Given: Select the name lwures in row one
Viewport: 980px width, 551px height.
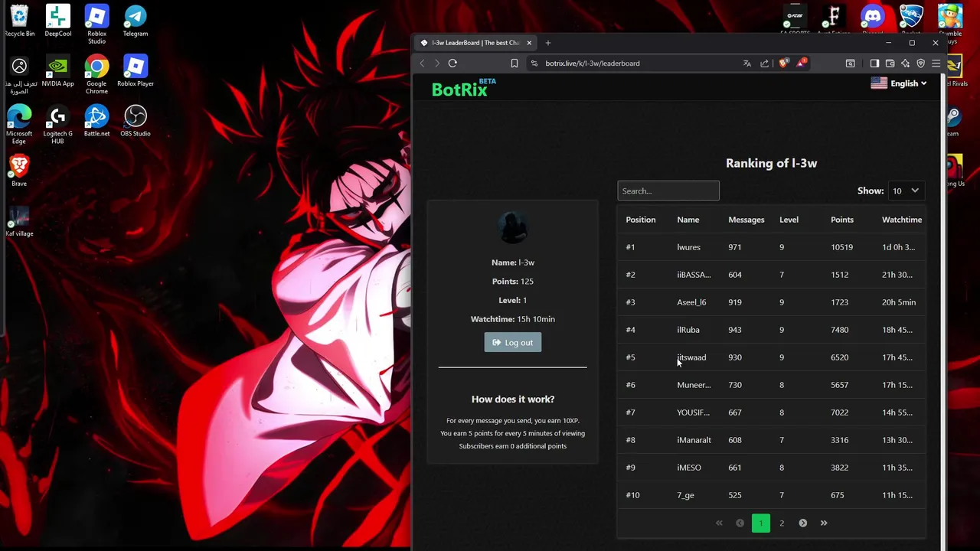Looking at the screenshot, I should point(688,247).
